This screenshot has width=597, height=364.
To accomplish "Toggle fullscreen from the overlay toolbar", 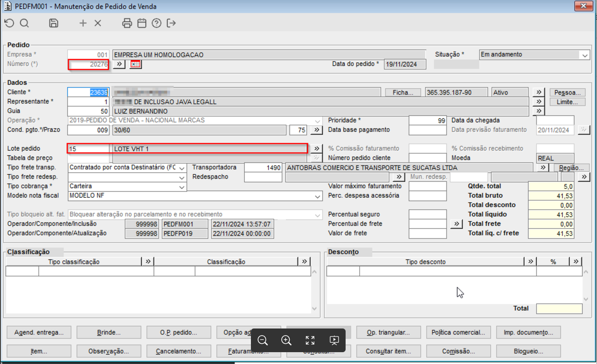I will click(x=310, y=340).
